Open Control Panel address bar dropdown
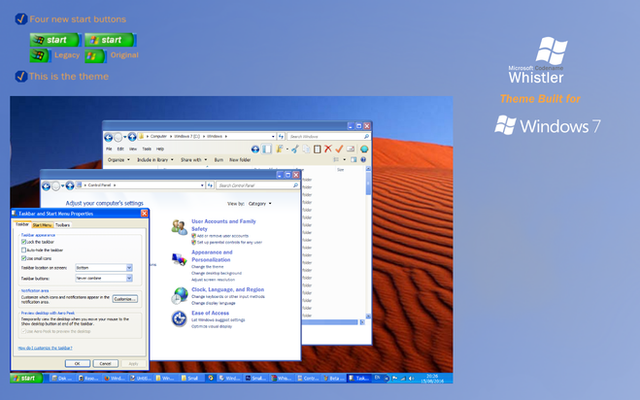Screen dimensions: 640x400 [202, 185]
